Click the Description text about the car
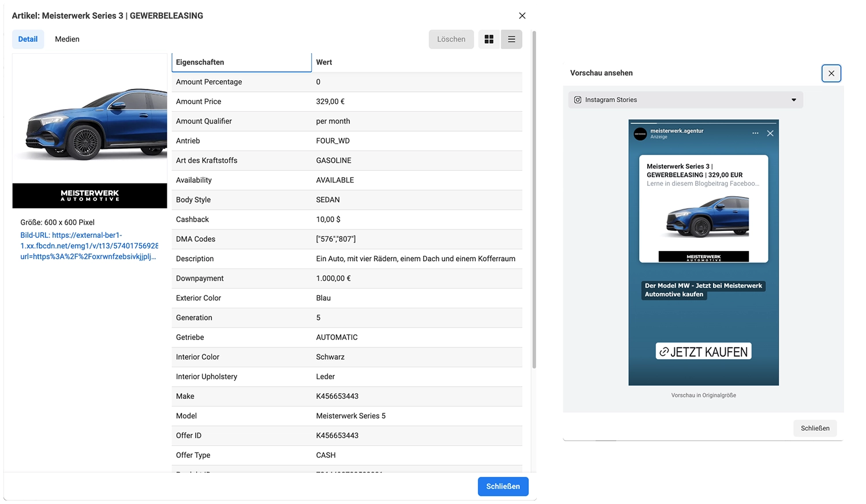 [x=416, y=259]
